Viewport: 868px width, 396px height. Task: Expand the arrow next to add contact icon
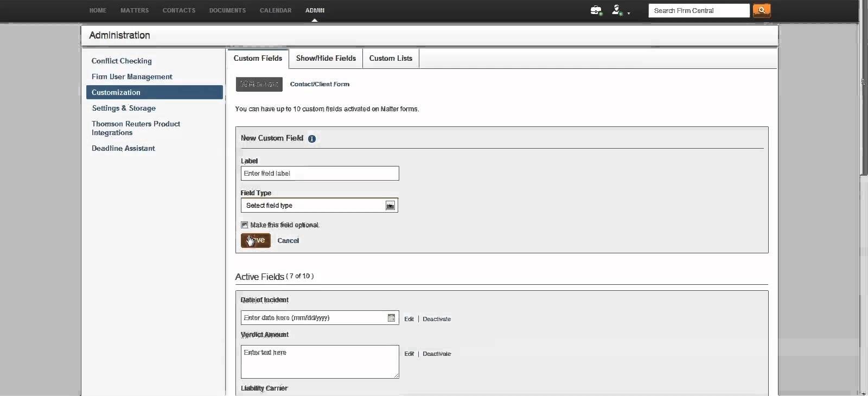click(x=629, y=13)
